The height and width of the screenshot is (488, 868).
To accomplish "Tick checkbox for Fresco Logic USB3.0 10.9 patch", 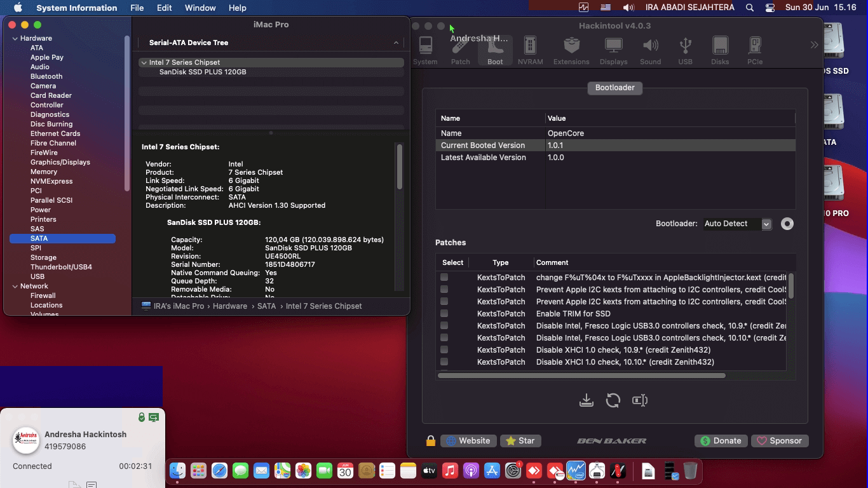I will (444, 325).
